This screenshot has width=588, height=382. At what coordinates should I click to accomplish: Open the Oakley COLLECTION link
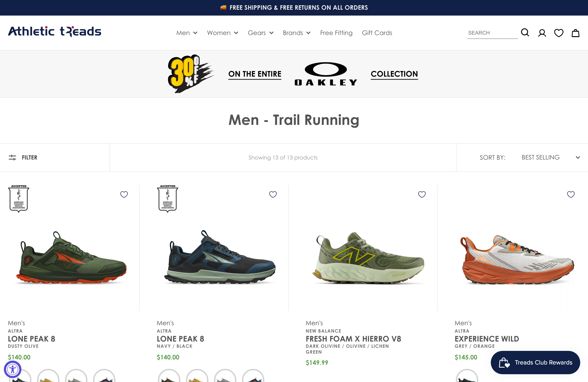[394, 74]
